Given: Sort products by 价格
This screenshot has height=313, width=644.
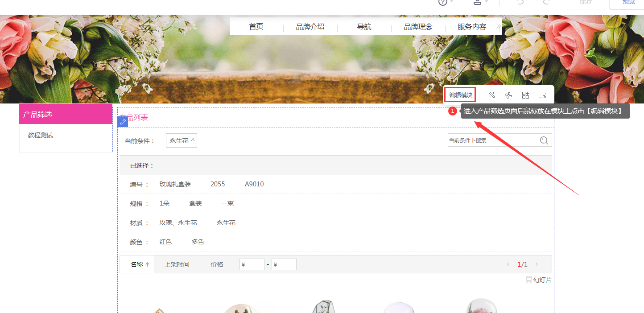Looking at the screenshot, I should 217,264.
